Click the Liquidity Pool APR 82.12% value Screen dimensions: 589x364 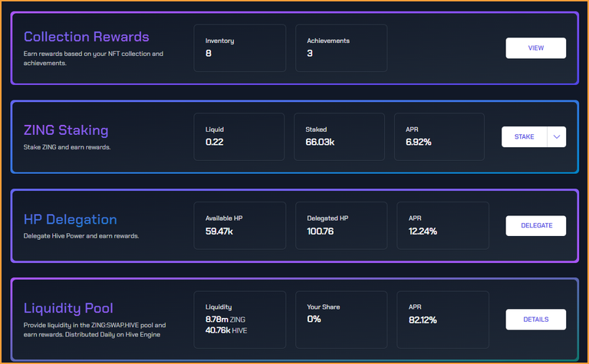click(423, 320)
